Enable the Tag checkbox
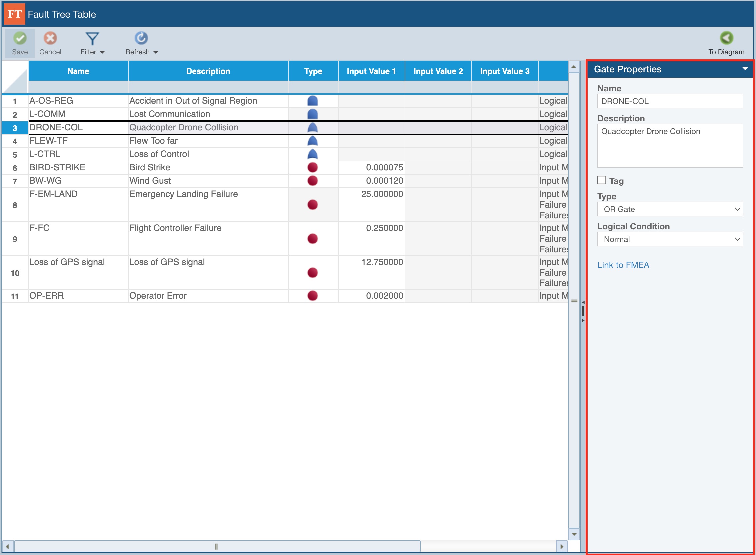 (601, 180)
